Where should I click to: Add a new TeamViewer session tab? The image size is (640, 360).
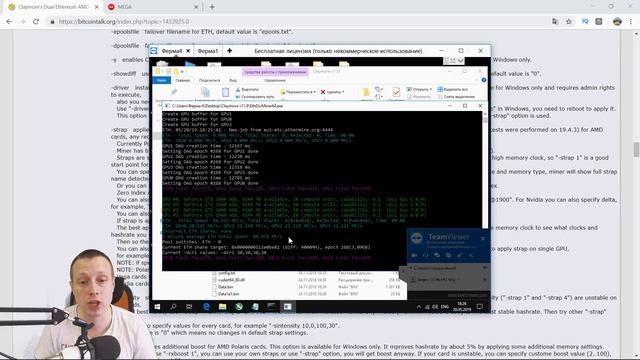tap(229, 51)
